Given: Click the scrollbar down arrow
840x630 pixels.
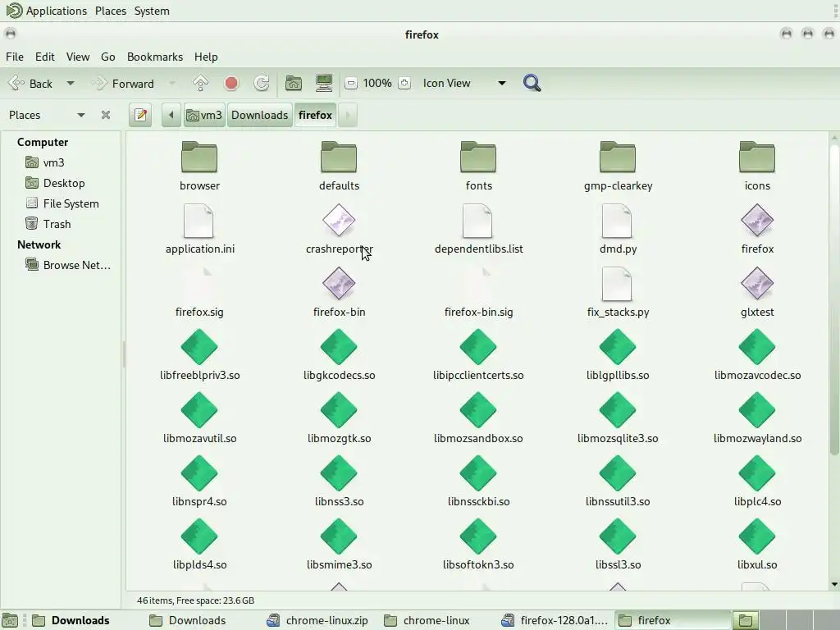Looking at the screenshot, I should (834, 584).
